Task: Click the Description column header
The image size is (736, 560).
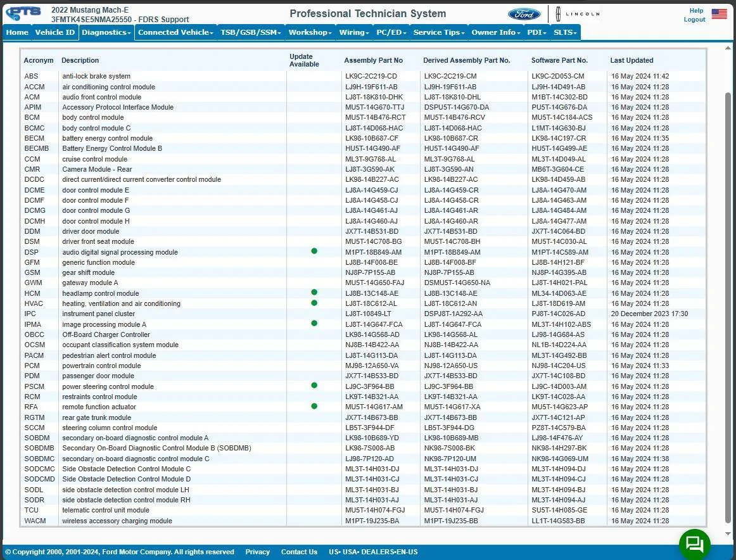Action: click(x=80, y=60)
